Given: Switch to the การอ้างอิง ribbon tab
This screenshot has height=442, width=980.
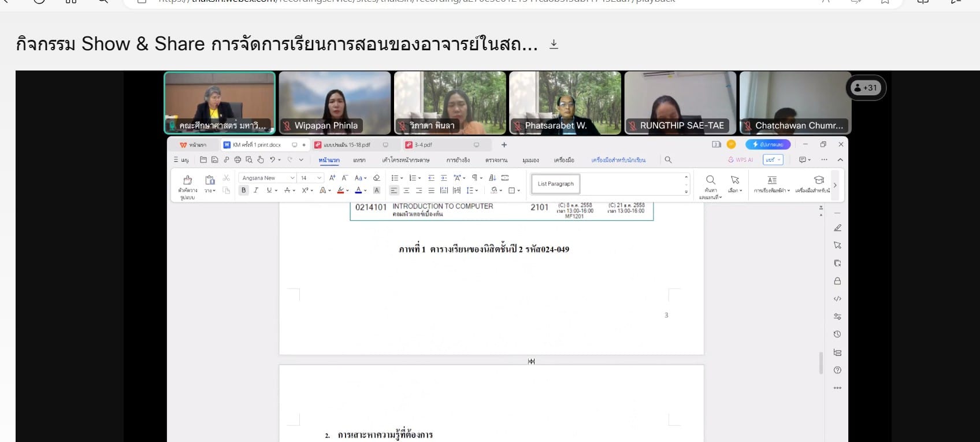Looking at the screenshot, I should tap(458, 160).
